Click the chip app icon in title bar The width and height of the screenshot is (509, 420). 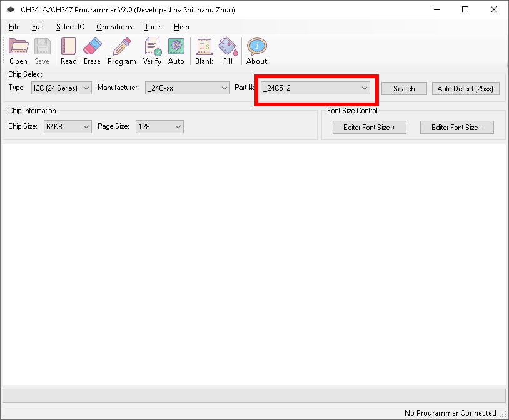coord(11,10)
